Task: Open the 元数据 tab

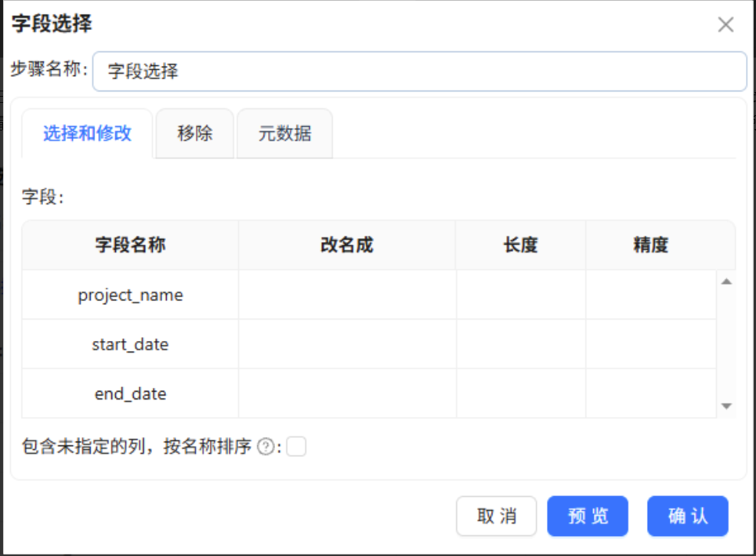Action: [285, 134]
